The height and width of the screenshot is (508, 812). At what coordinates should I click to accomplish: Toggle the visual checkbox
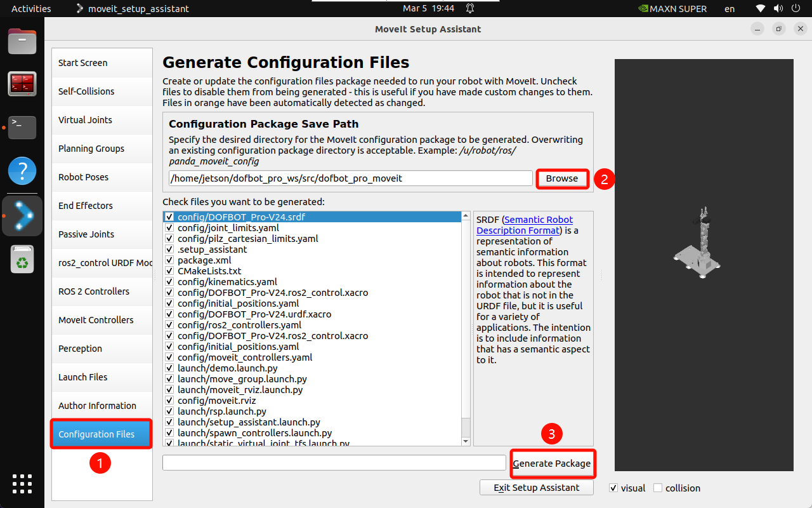pyautogui.click(x=613, y=488)
